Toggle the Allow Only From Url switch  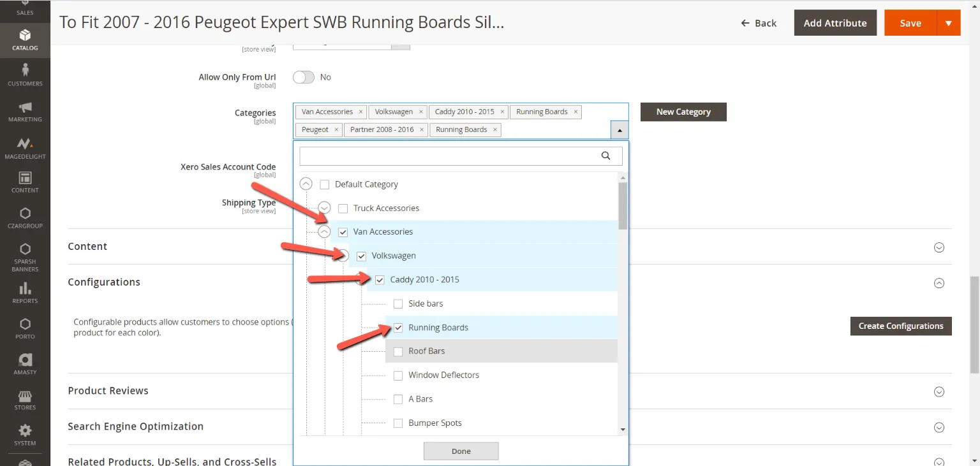(304, 77)
